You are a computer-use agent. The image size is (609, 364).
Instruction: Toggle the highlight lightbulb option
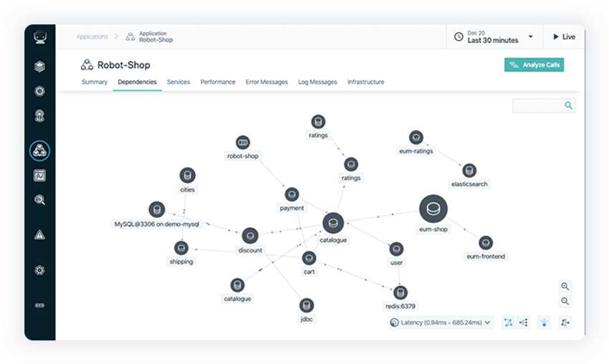545,322
